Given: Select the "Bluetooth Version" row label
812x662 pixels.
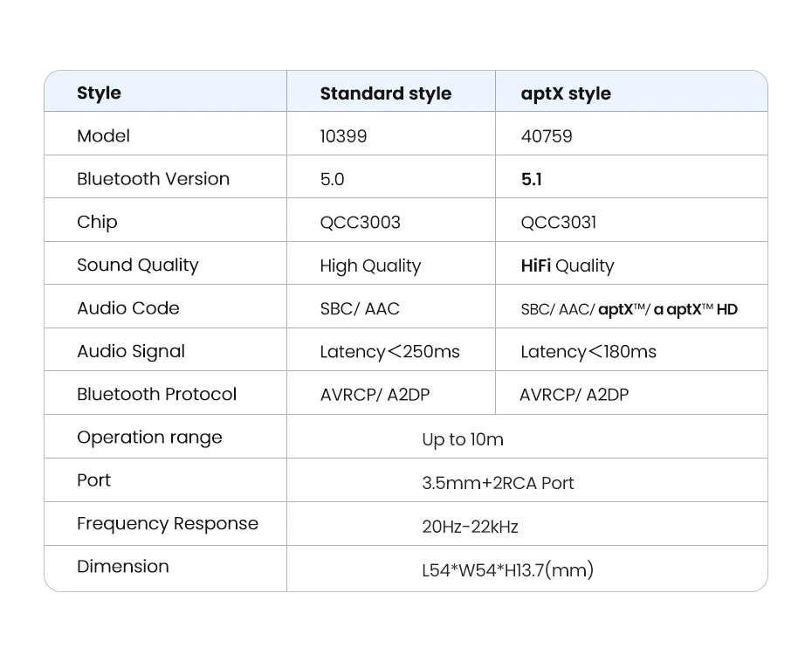Looking at the screenshot, I should tap(153, 179).
